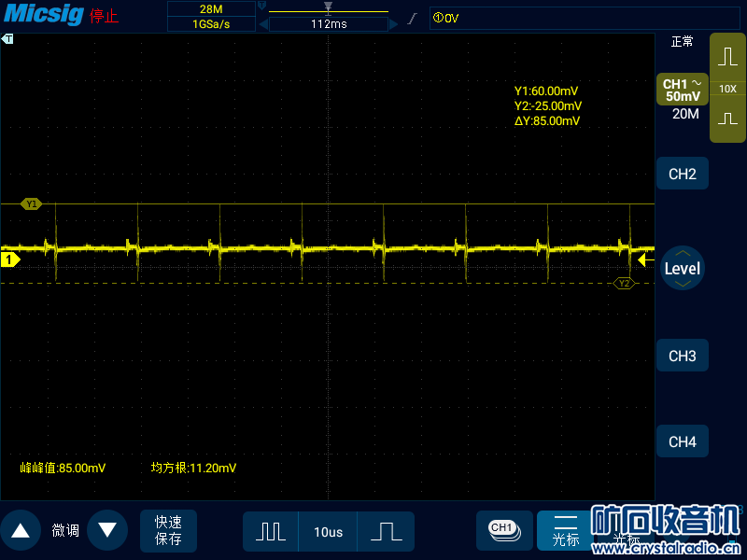Select the Y2 cursor marker
The image size is (747, 560).
click(x=624, y=284)
